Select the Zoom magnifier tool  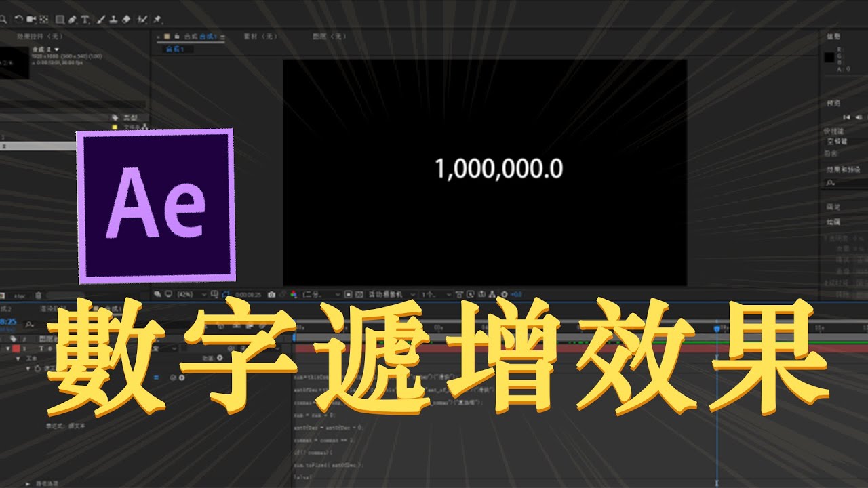pyautogui.click(x=3, y=19)
